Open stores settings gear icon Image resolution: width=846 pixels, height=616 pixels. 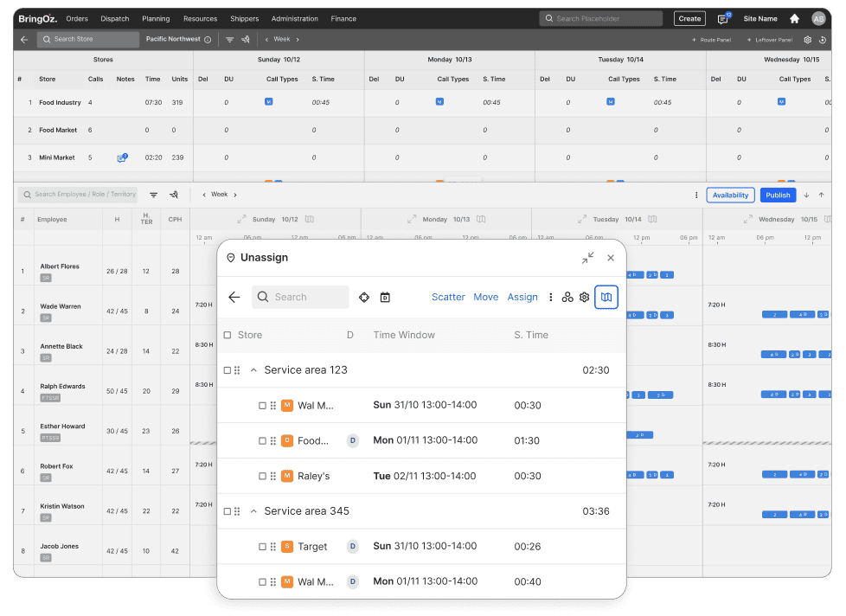click(x=808, y=40)
